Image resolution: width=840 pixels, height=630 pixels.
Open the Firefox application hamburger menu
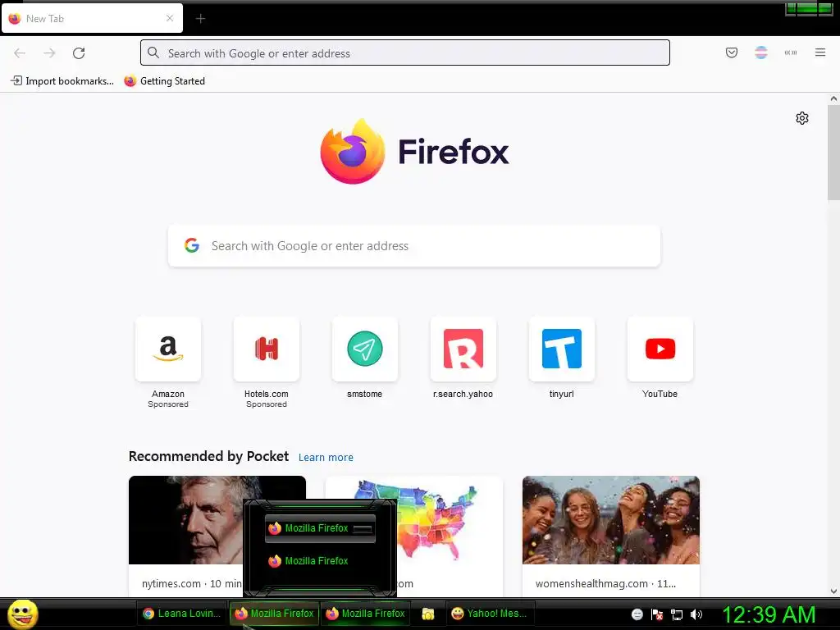point(820,52)
